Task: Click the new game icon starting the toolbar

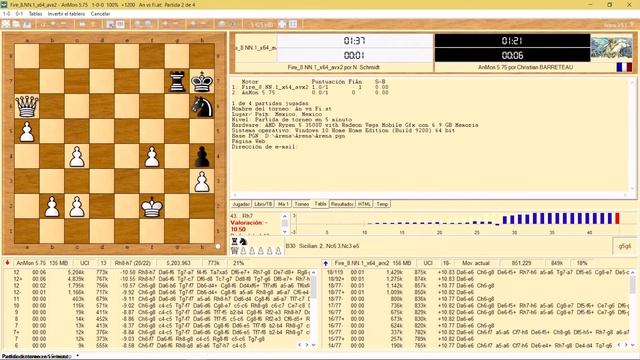Action: [6, 24]
